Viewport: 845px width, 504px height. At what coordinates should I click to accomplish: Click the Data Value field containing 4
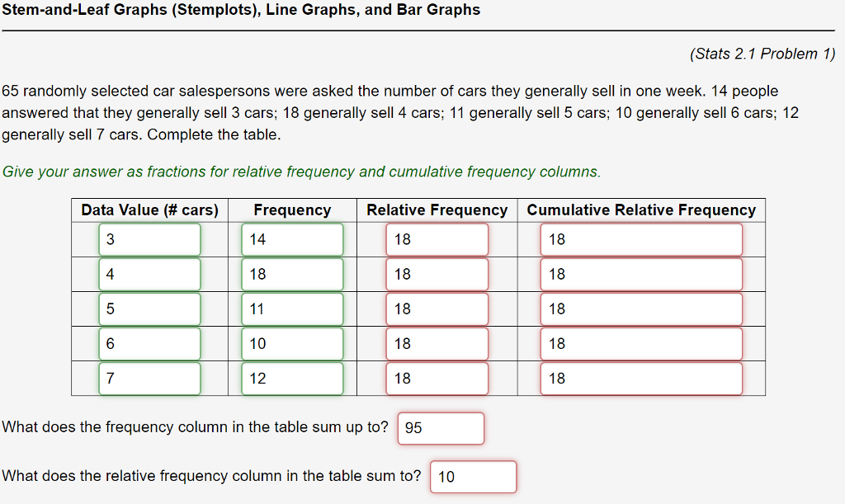click(x=149, y=273)
